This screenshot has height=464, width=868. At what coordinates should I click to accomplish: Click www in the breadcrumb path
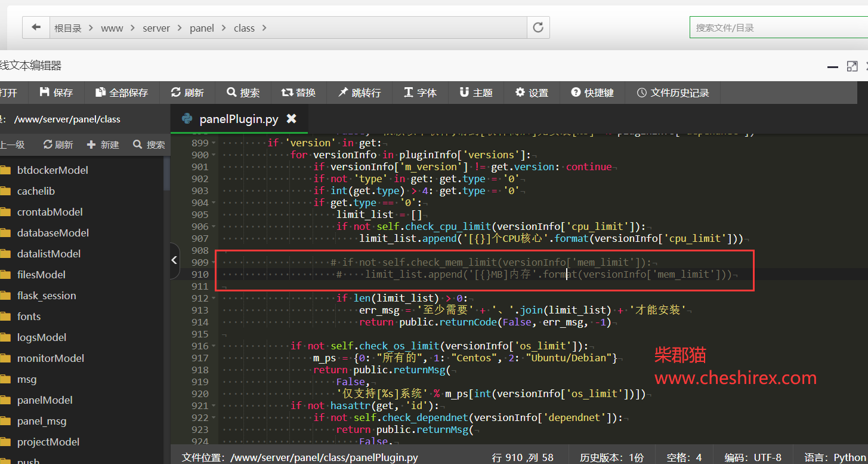pyautogui.click(x=112, y=28)
